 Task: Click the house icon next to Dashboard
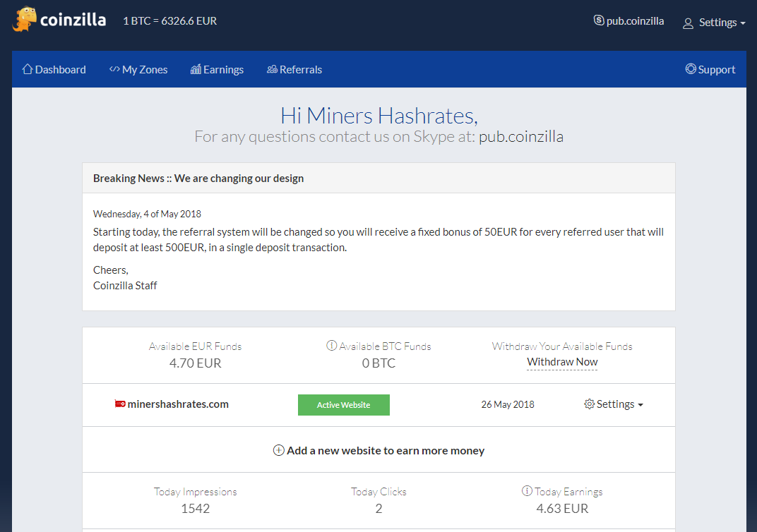28,69
